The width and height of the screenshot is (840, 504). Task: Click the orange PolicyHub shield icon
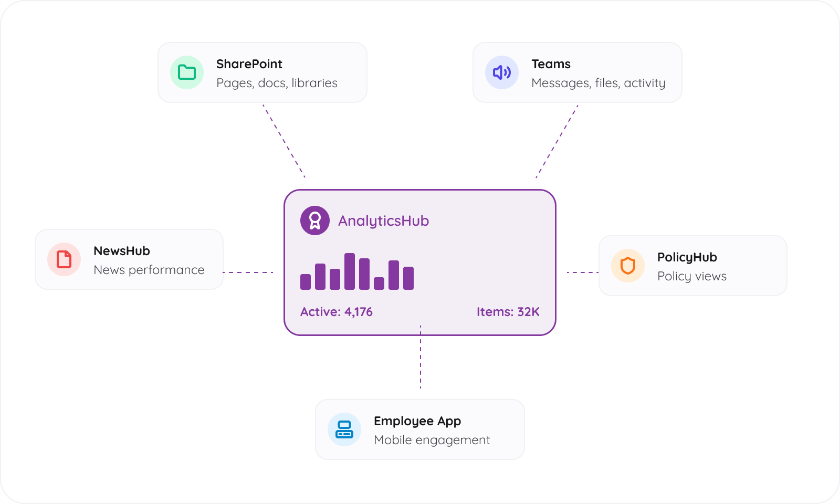(x=628, y=266)
